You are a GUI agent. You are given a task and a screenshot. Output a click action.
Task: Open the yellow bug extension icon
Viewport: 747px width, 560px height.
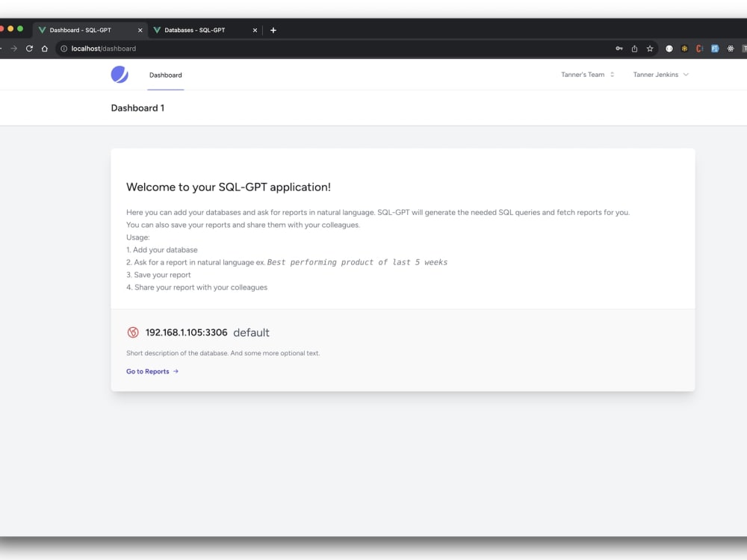coord(684,49)
